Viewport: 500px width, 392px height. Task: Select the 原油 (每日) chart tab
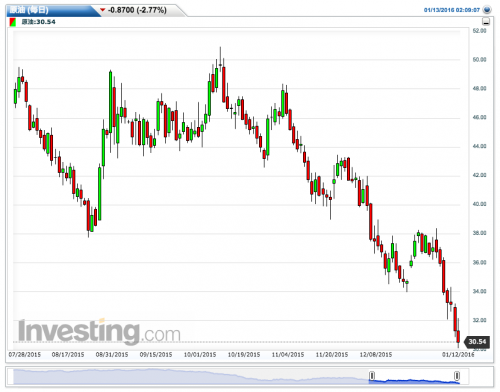(x=52, y=10)
